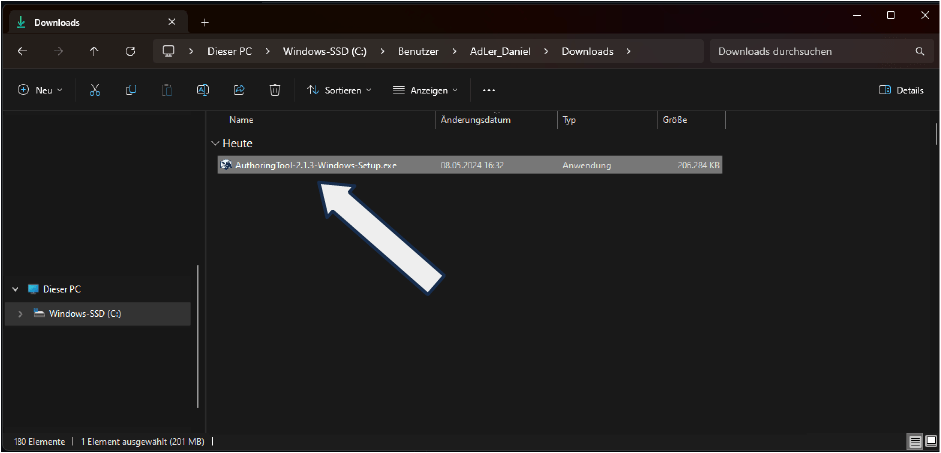Open the three-dot more options menu
The width and height of the screenshot is (941, 453).
coord(489,90)
